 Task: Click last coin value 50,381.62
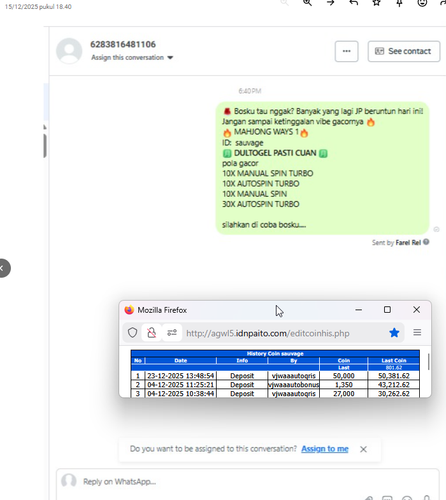click(x=394, y=376)
